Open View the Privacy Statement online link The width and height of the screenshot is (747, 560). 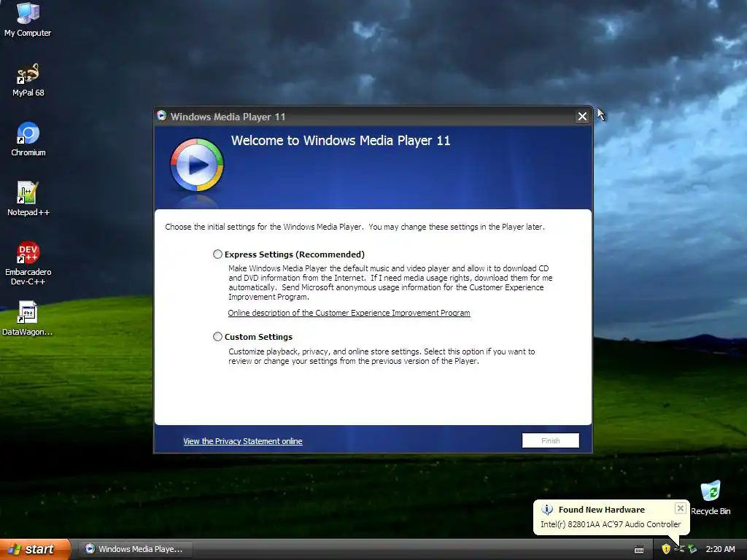pyautogui.click(x=242, y=441)
